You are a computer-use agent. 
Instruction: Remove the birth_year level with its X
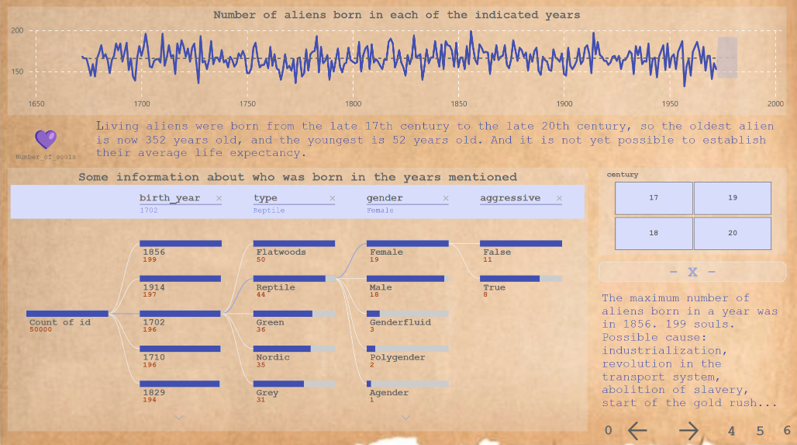pyautogui.click(x=219, y=198)
